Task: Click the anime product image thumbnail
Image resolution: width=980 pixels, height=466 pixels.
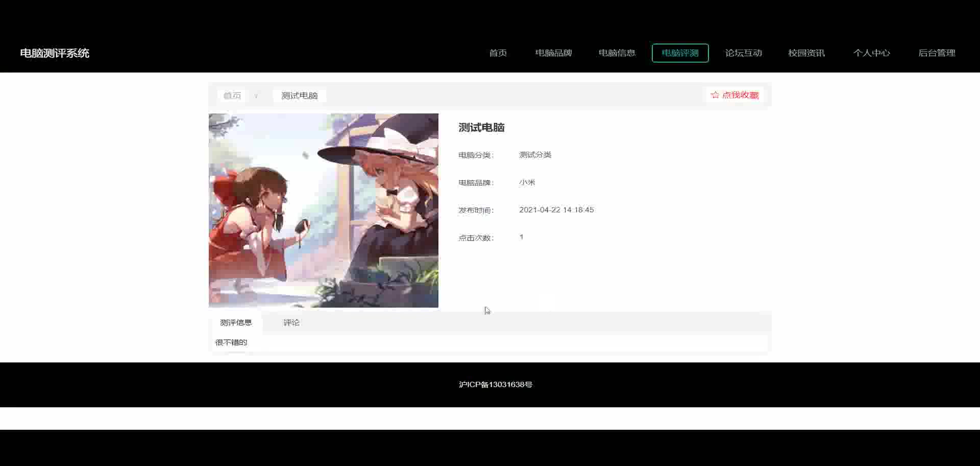Action: [x=324, y=211]
